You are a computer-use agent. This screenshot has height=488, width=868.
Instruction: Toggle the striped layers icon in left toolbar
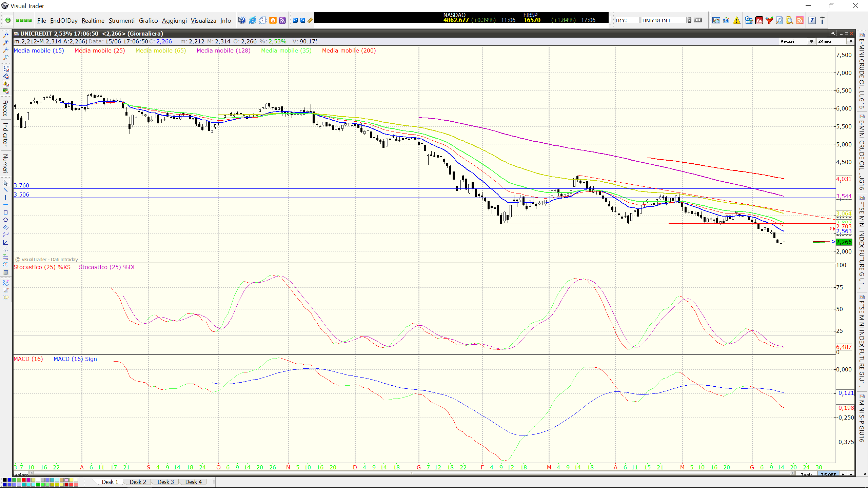click(6, 76)
